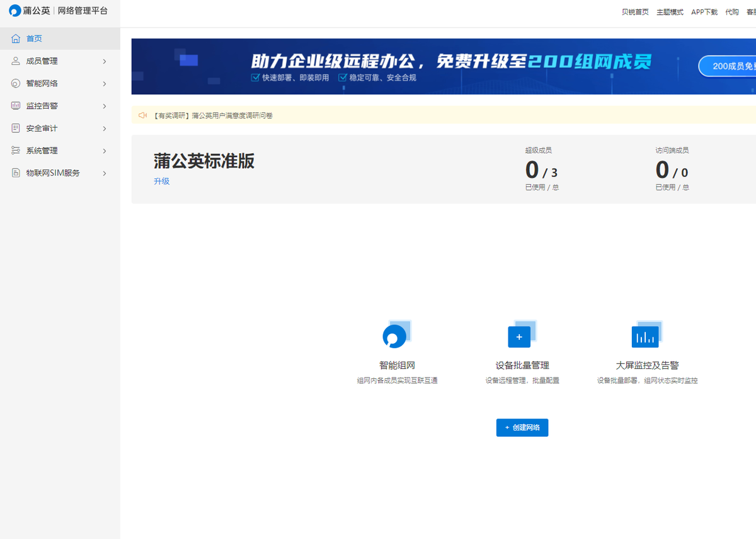The image size is (756, 539).
Task: Go to 贝锐首页 link
Action: (635, 12)
